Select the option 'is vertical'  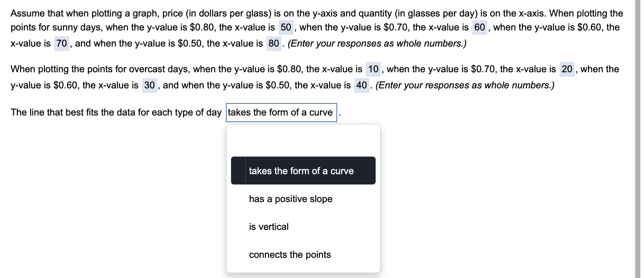tap(268, 227)
